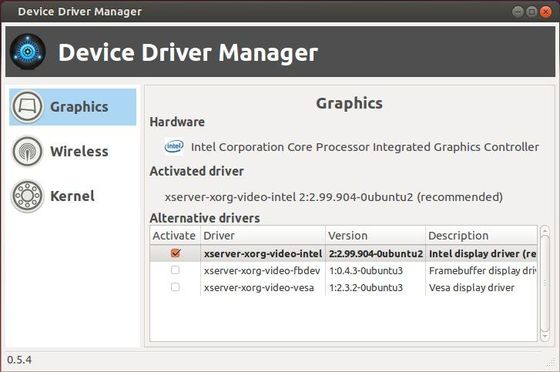
Task: Click the Device Driver Manager logo icon
Action: (x=28, y=52)
